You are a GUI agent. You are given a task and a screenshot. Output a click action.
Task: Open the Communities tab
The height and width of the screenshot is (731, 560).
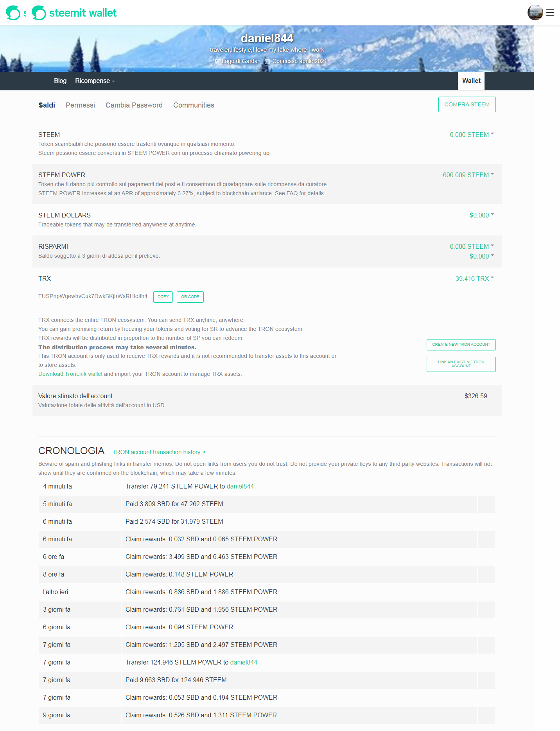(194, 105)
